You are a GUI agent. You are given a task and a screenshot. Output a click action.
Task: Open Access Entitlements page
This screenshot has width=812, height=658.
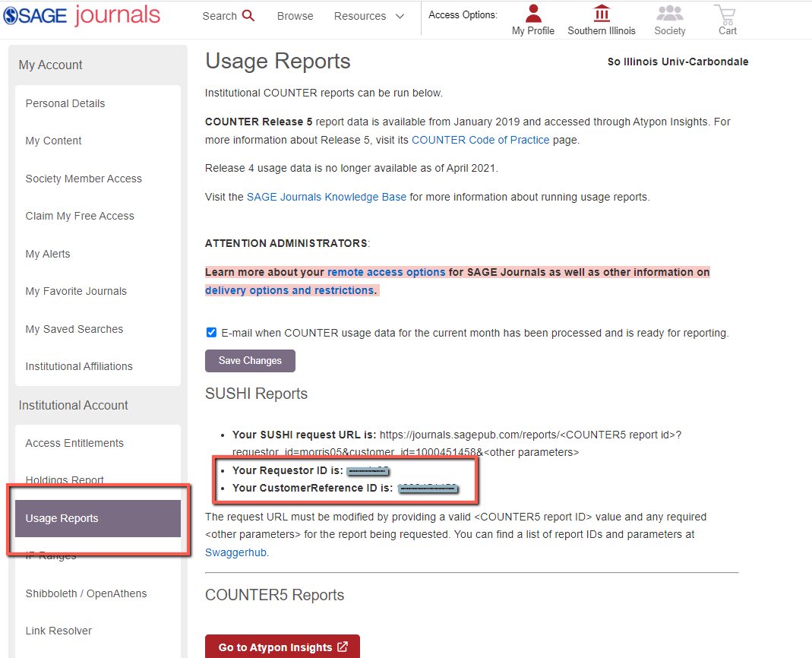click(74, 443)
